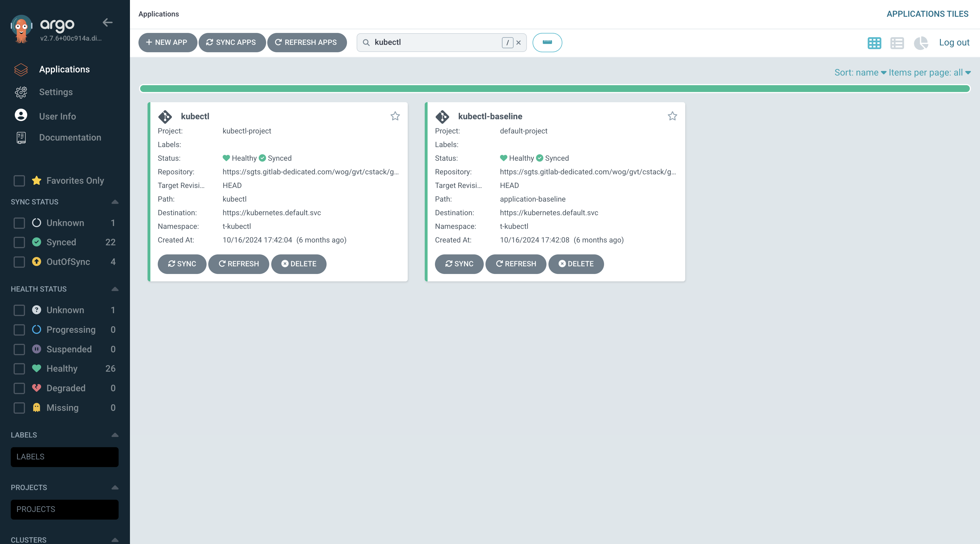This screenshot has height=544, width=980.
Task: Enable the Favorites Only filter
Action: pyautogui.click(x=19, y=181)
